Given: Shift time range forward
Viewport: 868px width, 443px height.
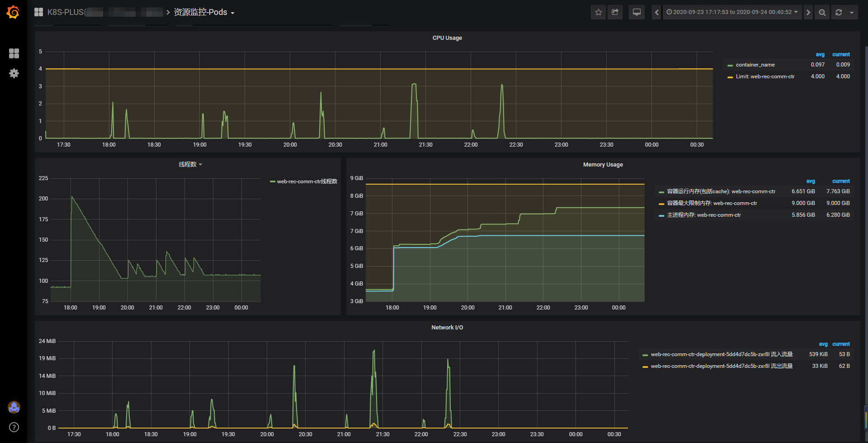Looking at the screenshot, I should tap(808, 12).
